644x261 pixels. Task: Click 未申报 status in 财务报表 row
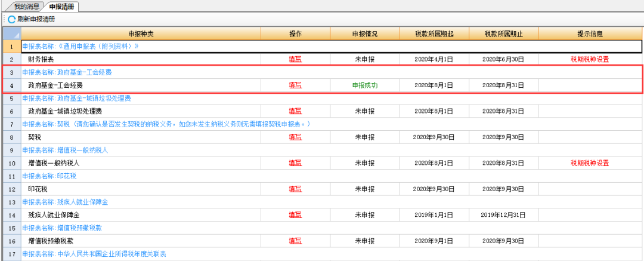[365, 59]
